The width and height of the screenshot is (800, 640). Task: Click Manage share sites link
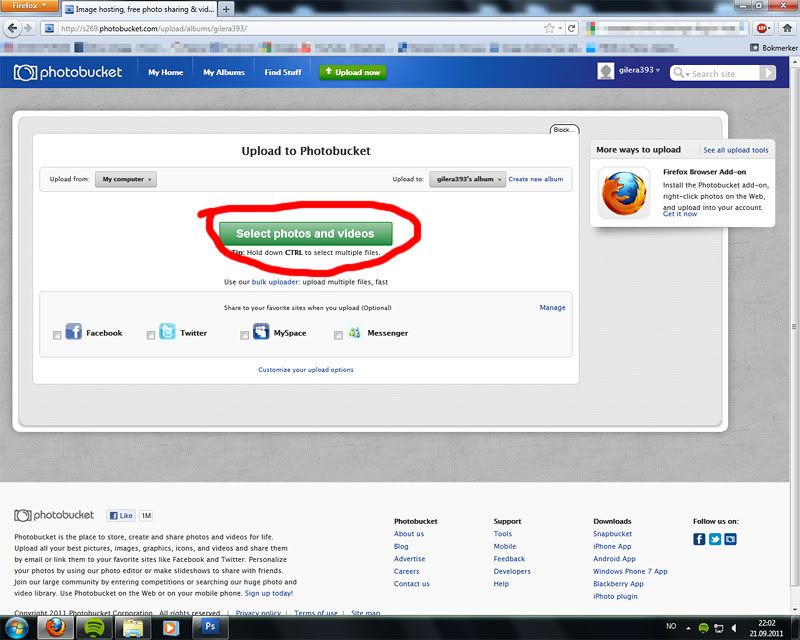click(x=553, y=307)
